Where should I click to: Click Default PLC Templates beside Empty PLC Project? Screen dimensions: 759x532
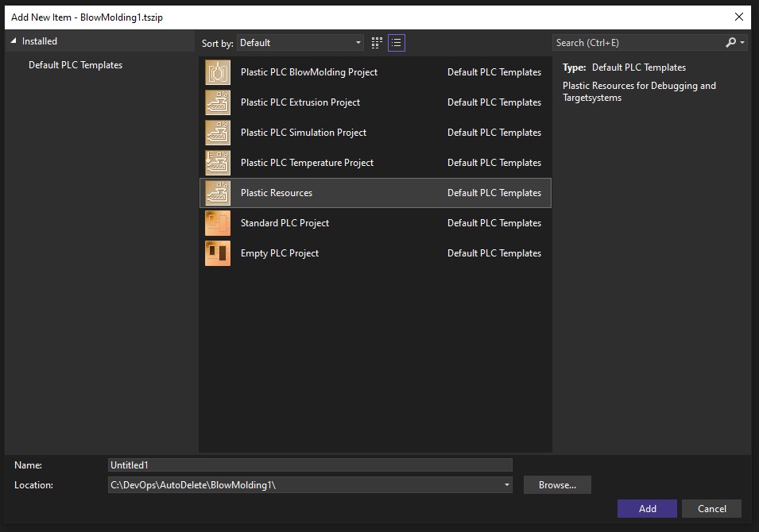[x=494, y=253]
